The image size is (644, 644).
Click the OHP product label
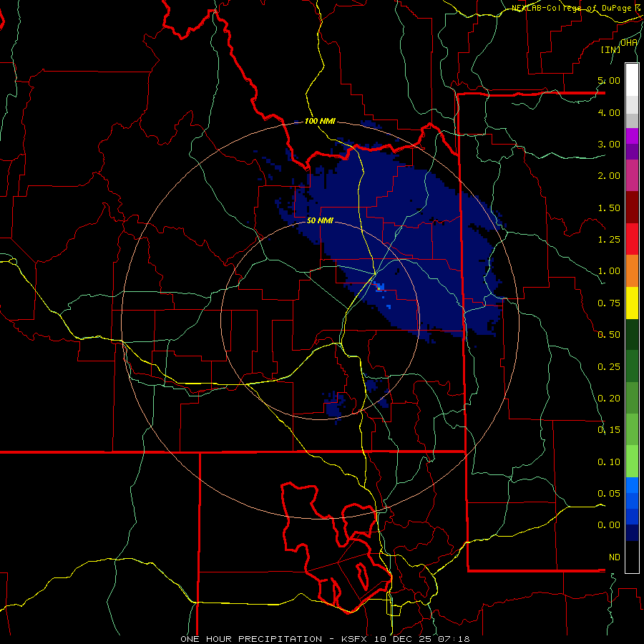click(x=629, y=42)
